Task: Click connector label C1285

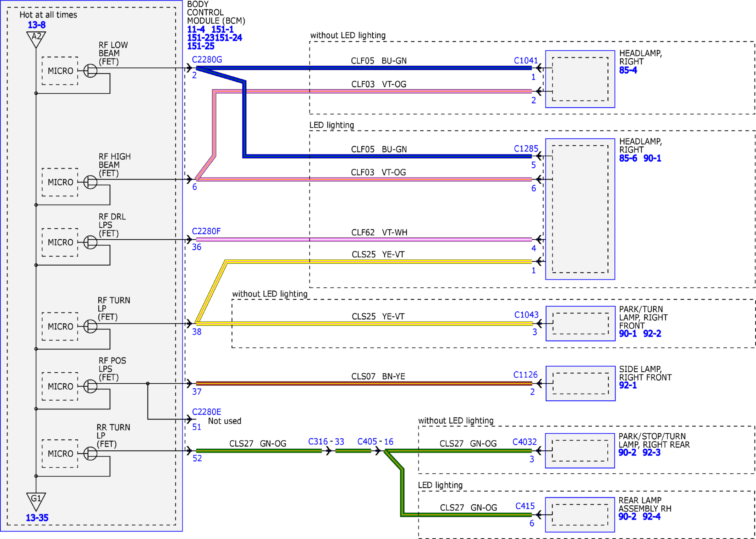Action: pyautogui.click(x=526, y=149)
